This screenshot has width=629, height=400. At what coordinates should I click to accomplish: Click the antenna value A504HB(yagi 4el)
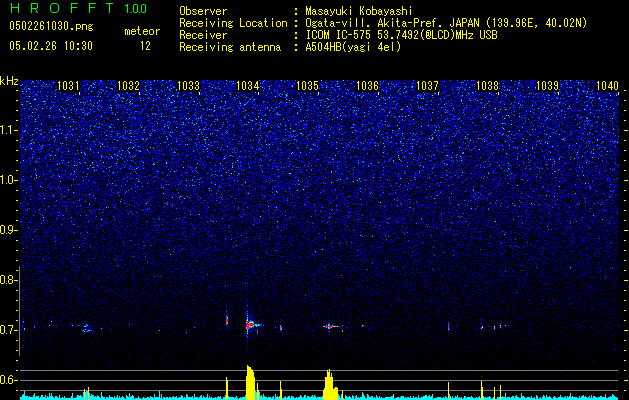click(x=353, y=47)
